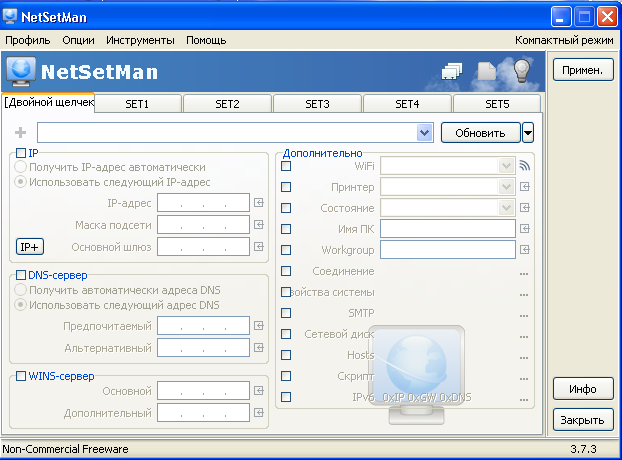Switch to the SET5 tab
Viewport: 622px width, 460px height.
[497, 104]
